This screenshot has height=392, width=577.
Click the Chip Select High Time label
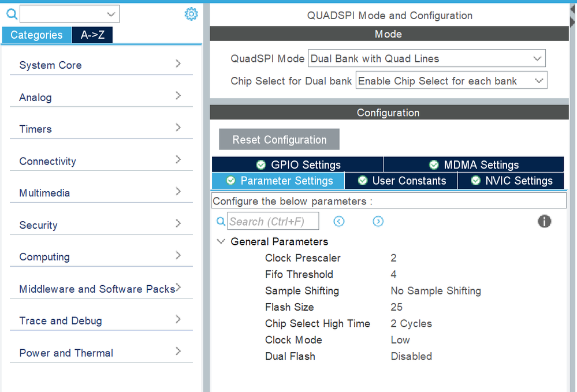pos(318,324)
